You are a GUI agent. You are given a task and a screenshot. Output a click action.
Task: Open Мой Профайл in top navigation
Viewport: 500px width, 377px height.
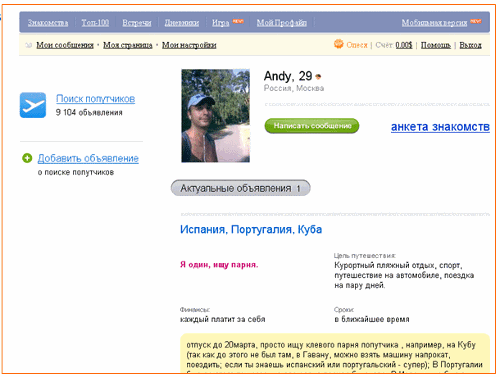(x=282, y=23)
